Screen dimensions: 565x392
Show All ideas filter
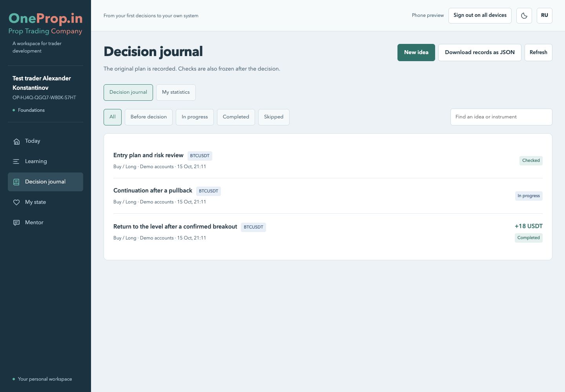tap(113, 117)
